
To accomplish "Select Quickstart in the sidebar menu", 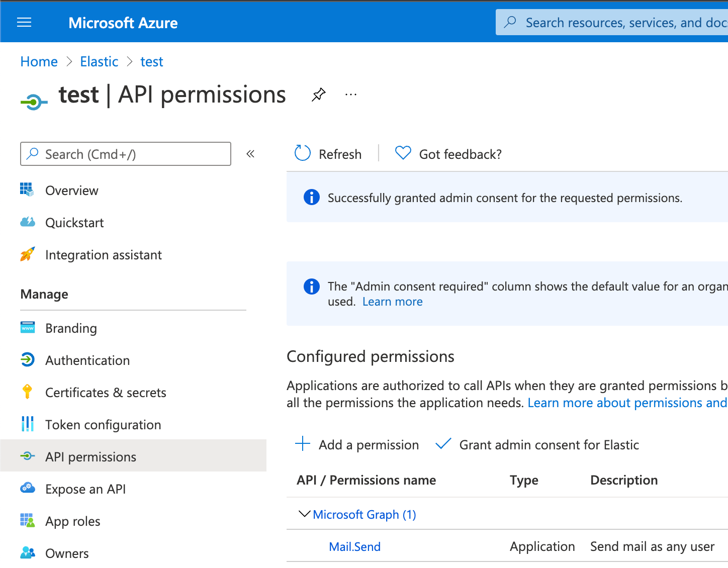I will tap(74, 222).
